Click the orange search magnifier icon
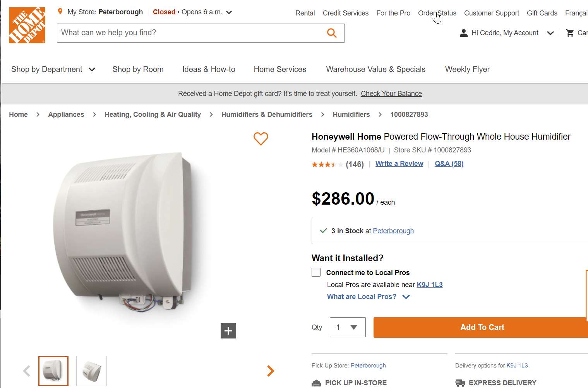The image size is (588, 388). [x=332, y=33]
